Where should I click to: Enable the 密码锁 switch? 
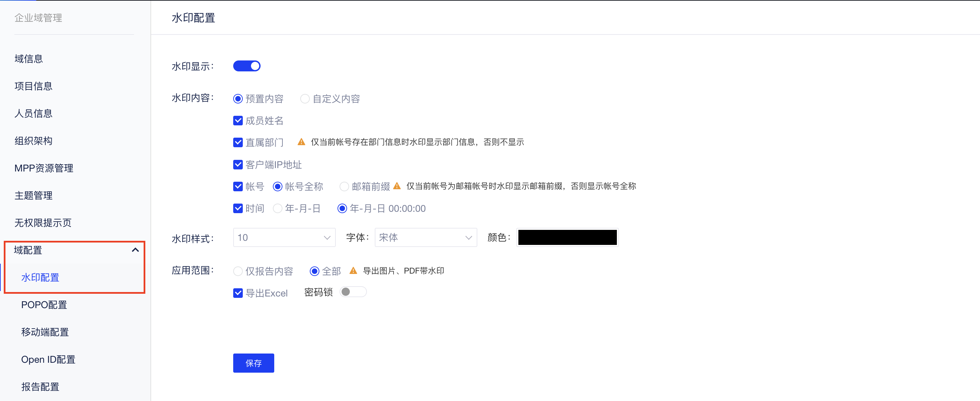353,292
